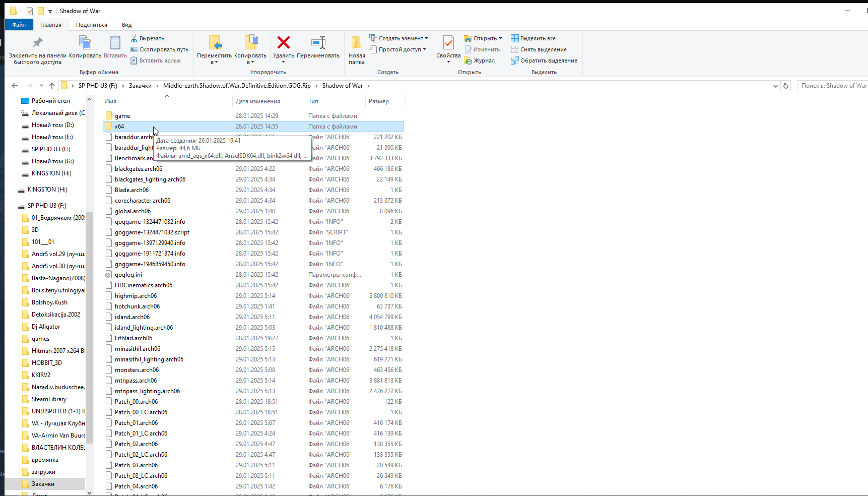The image size is (868, 496).
Task: Click the Вставить paste icon
Action: [115, 43]
